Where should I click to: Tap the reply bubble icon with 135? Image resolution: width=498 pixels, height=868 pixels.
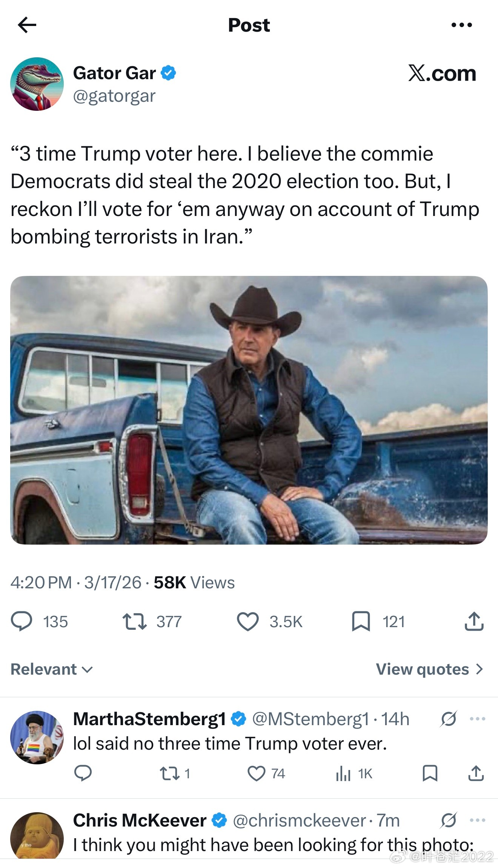pos(22,622)
